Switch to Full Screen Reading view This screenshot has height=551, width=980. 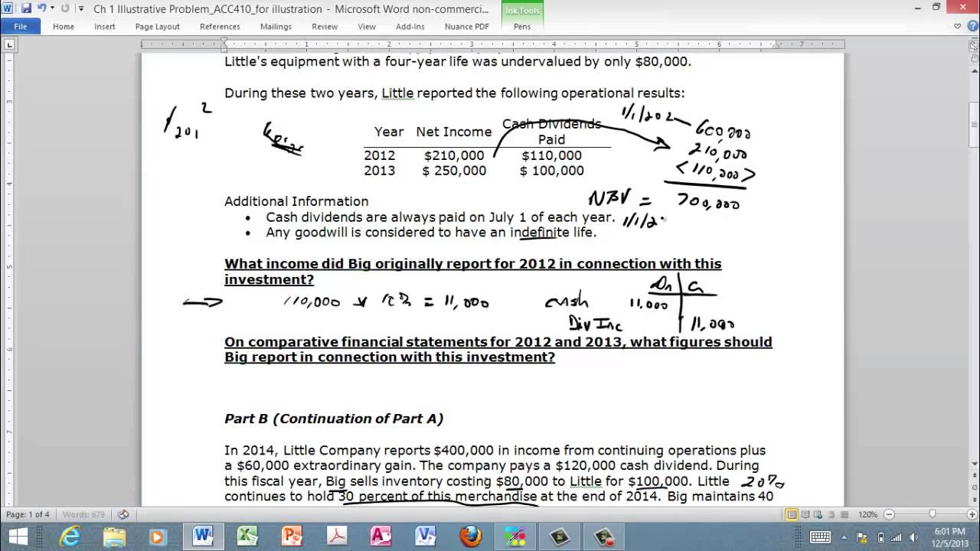pyautogui.click(x=807, y=514)
